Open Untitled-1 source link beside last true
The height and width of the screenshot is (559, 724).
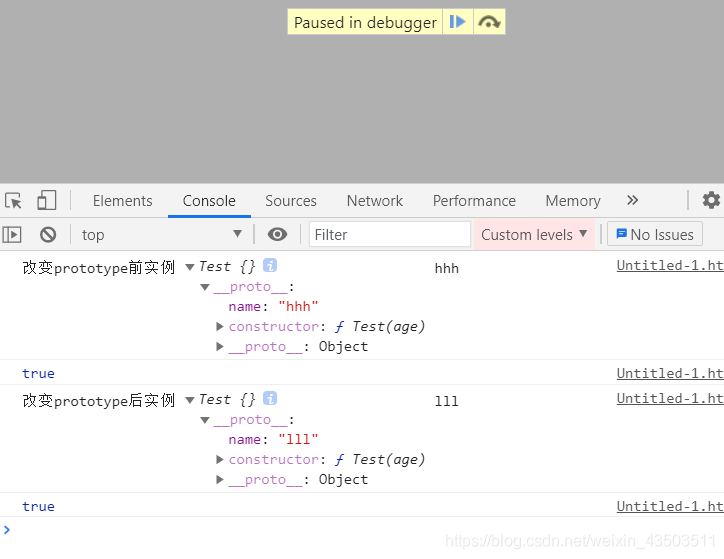[670, 506]
